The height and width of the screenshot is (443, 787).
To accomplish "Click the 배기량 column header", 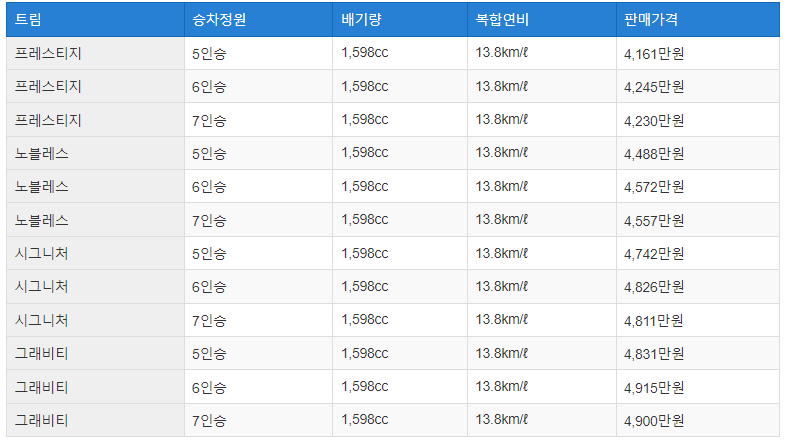I will [x=400, y=20].
